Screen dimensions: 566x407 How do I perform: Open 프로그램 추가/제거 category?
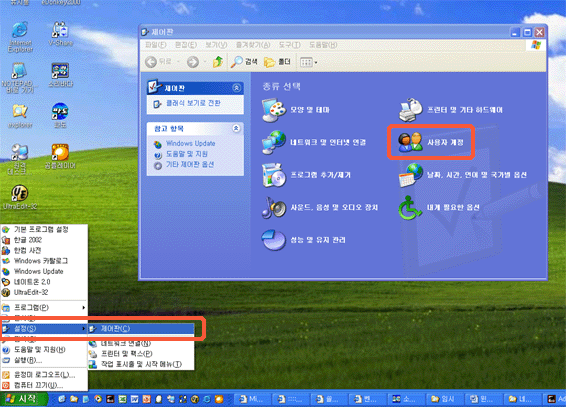[307, 175]
